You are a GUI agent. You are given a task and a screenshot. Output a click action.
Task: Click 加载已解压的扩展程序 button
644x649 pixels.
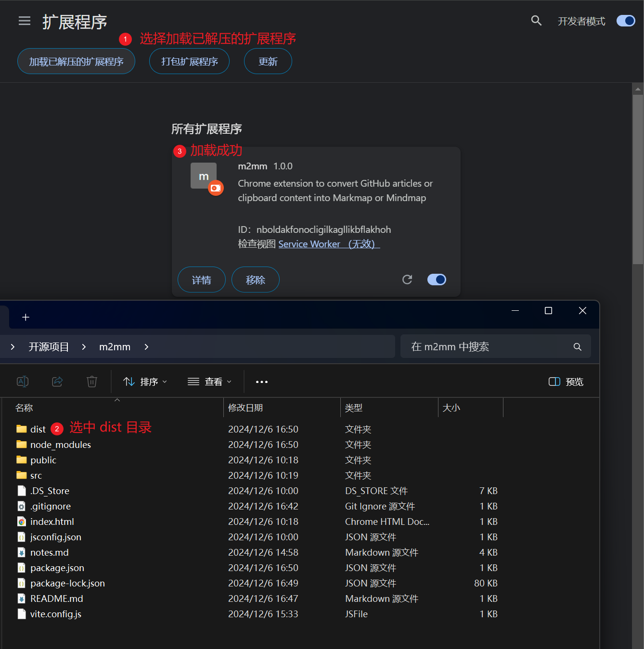(x=76, y=62)
